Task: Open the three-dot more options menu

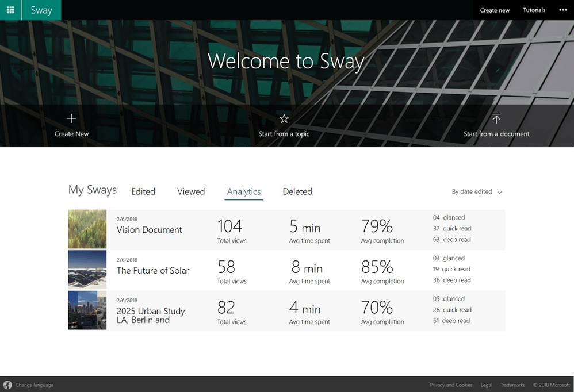Action: (563, 10)
